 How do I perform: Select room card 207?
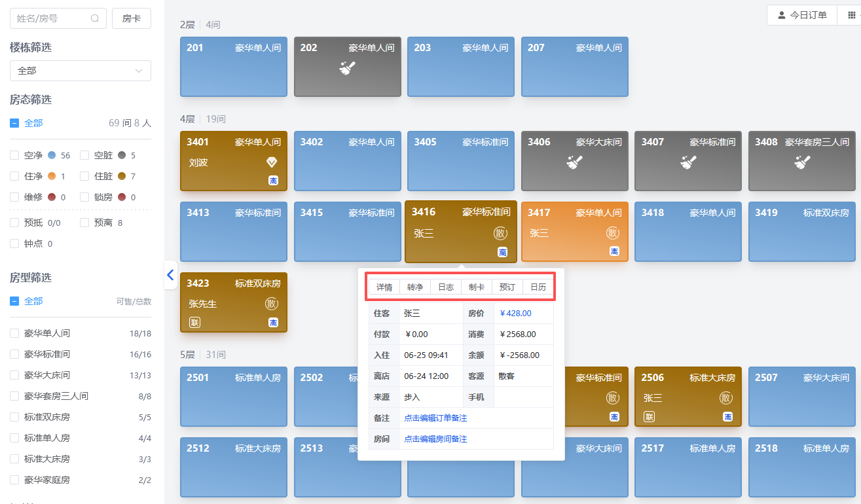[575, 67]
